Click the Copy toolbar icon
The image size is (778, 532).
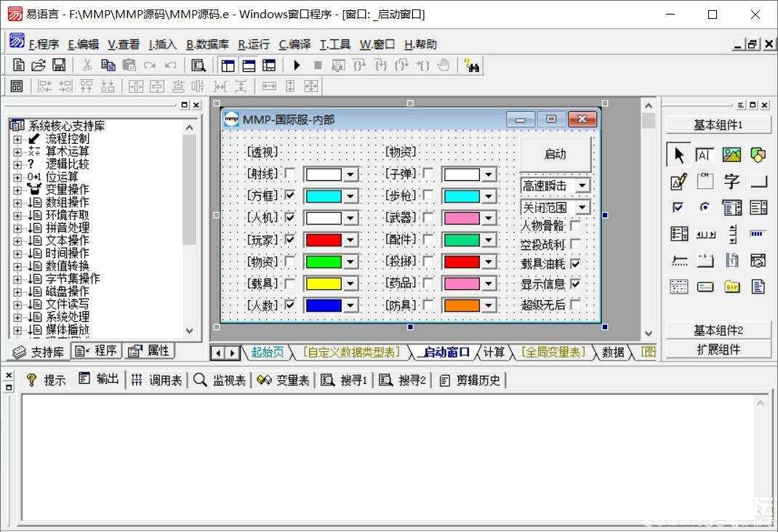(108, 65)
